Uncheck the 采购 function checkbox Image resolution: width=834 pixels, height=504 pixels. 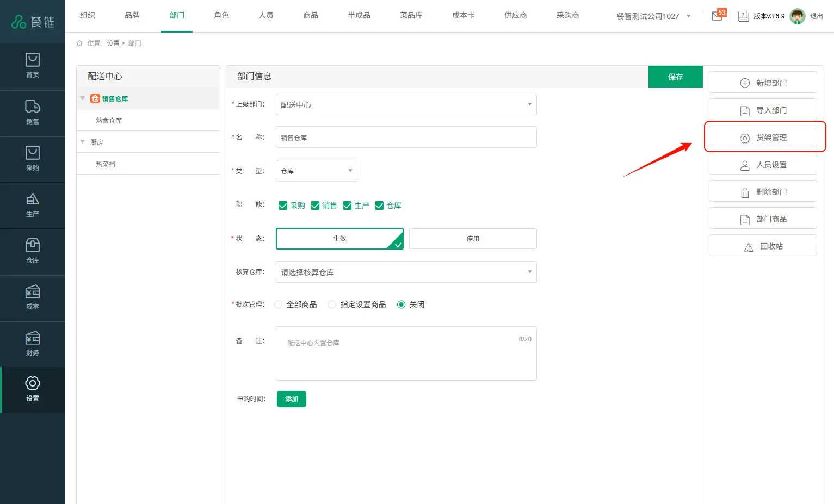(283, 206)
